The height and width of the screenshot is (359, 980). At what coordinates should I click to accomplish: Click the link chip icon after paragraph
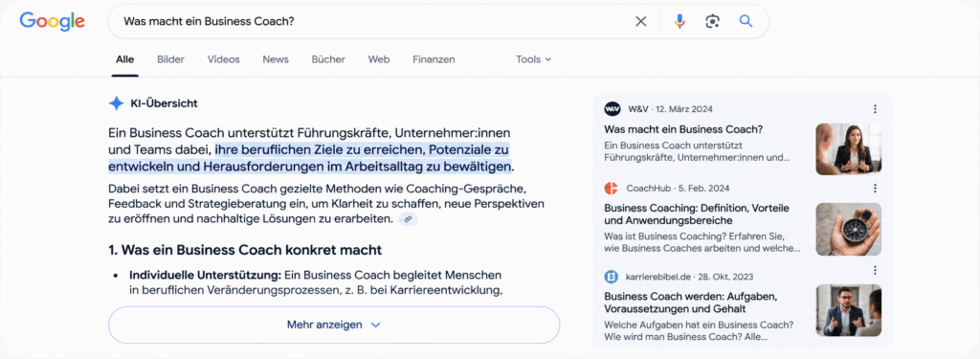tap(408, 219)
